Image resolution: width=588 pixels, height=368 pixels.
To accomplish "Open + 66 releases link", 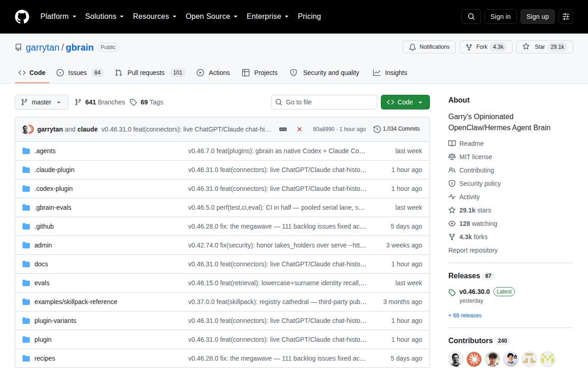I will [x=465, y=316].
